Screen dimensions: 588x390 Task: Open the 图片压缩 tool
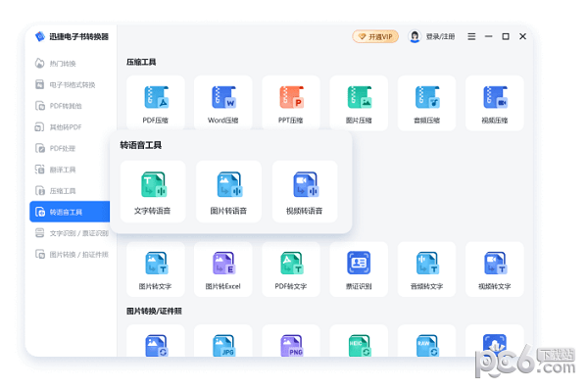click(359, 102)
